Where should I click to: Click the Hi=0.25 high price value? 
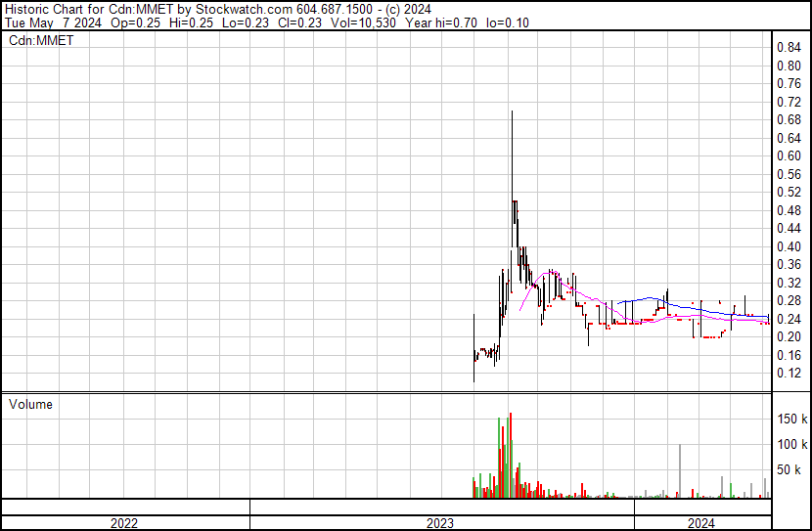[193, 22]
